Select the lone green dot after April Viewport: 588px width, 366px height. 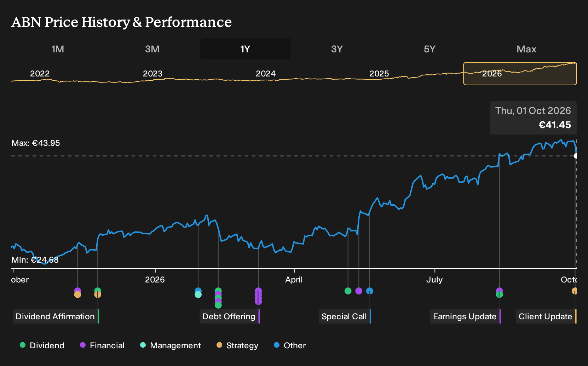click(x=348, y=291)
